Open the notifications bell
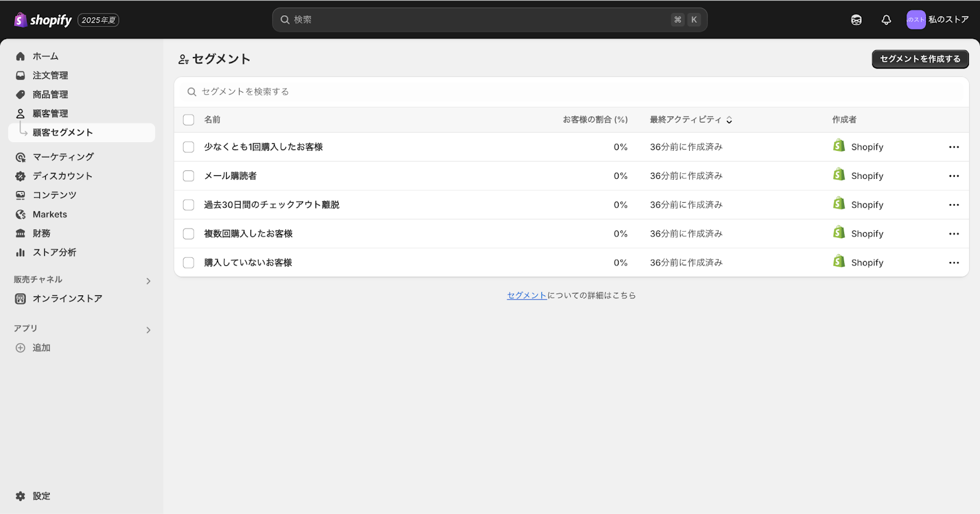This screenshot has width=980, height=514. coord(886,20)
